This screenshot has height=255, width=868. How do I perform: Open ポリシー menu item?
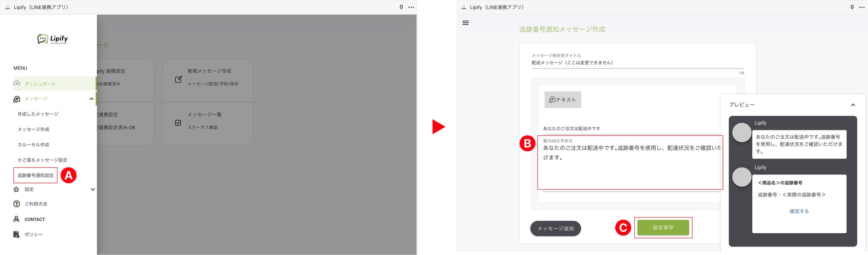pos(33,235)
